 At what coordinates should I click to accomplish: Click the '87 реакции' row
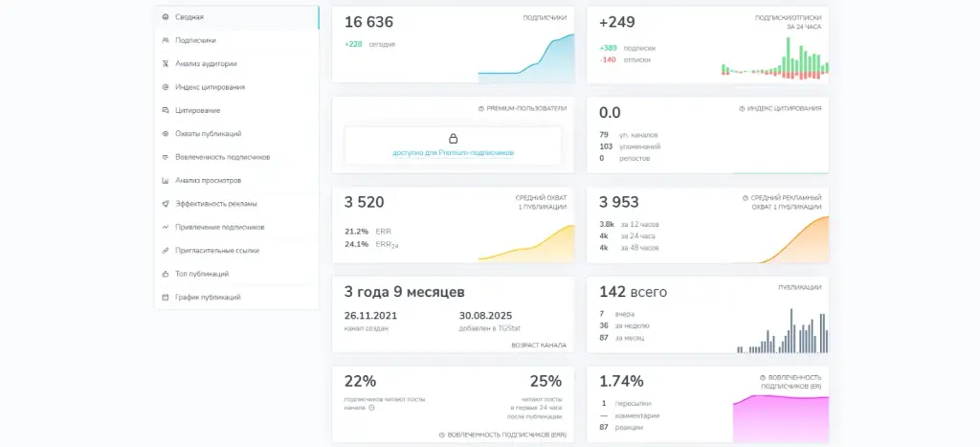pyautogui.click(x=621, y=428)
